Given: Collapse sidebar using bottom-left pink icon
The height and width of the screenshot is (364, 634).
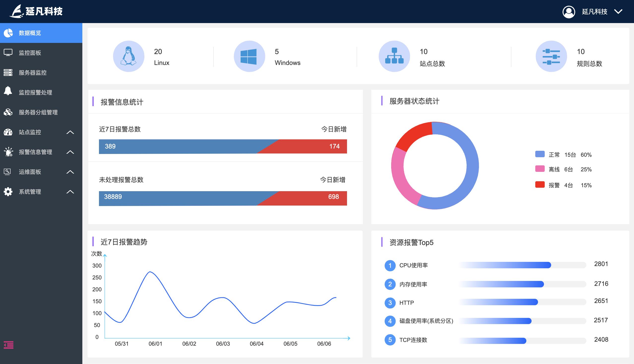Looking at the screenshot, I should tap(8, 345).
